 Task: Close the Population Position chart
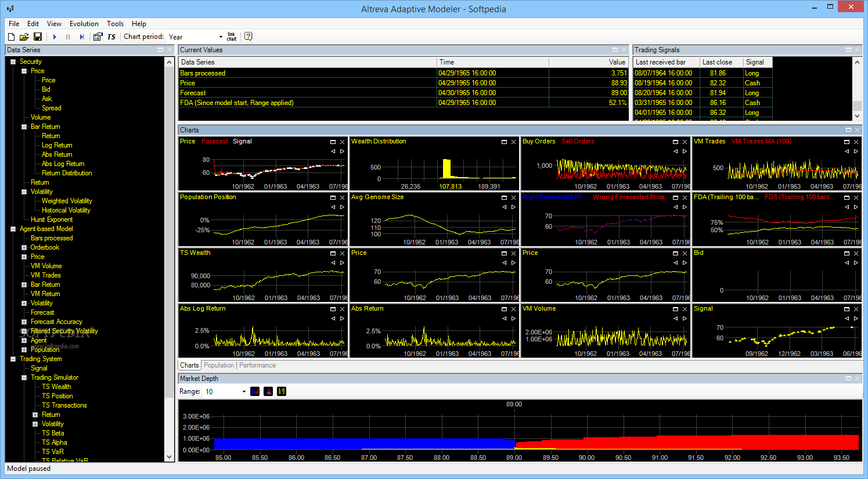[342, 197]
